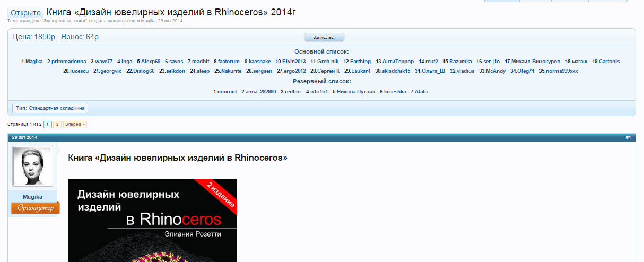Go to page 2 of the thread
Screen dimensions: 644x262
(57, 125)
